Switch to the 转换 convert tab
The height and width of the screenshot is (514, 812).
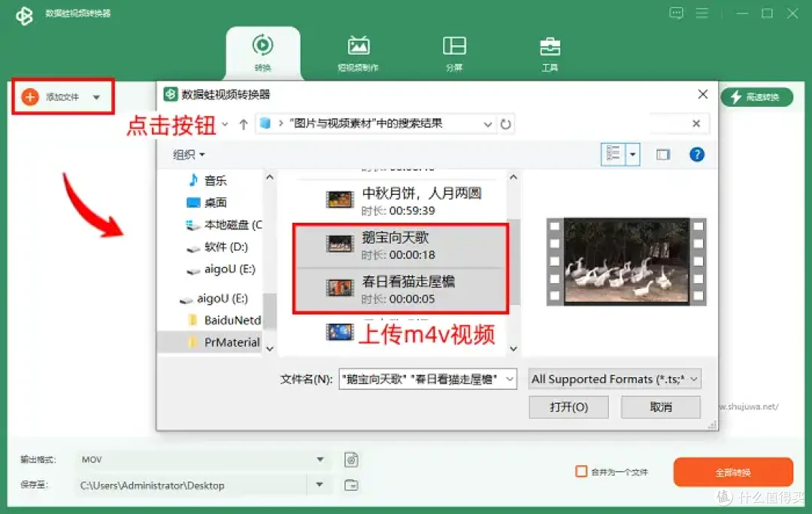[262, 53]
